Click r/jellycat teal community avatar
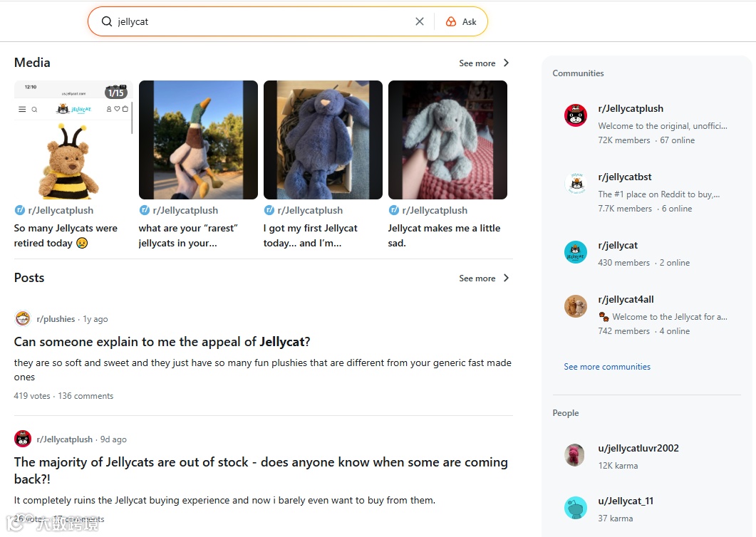The height and width of the screenshot is (537, 756). coord(576,252)
